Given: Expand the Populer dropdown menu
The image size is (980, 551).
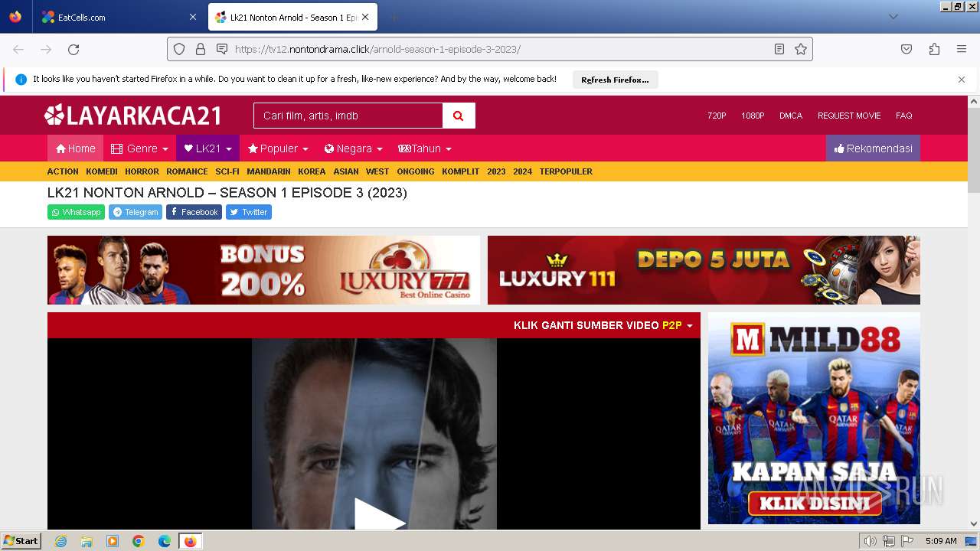Looking at the screenshot, I should coord(278,148).
